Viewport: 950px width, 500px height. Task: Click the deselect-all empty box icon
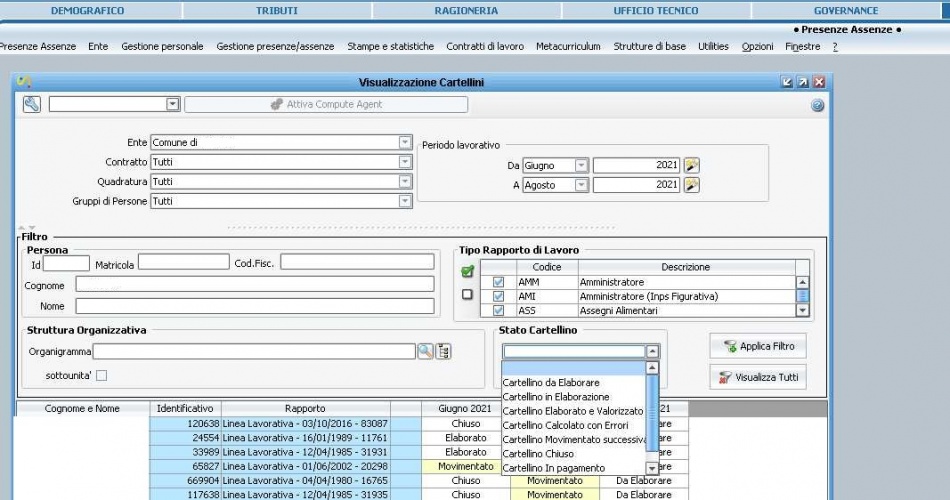(x=467, y=295)
